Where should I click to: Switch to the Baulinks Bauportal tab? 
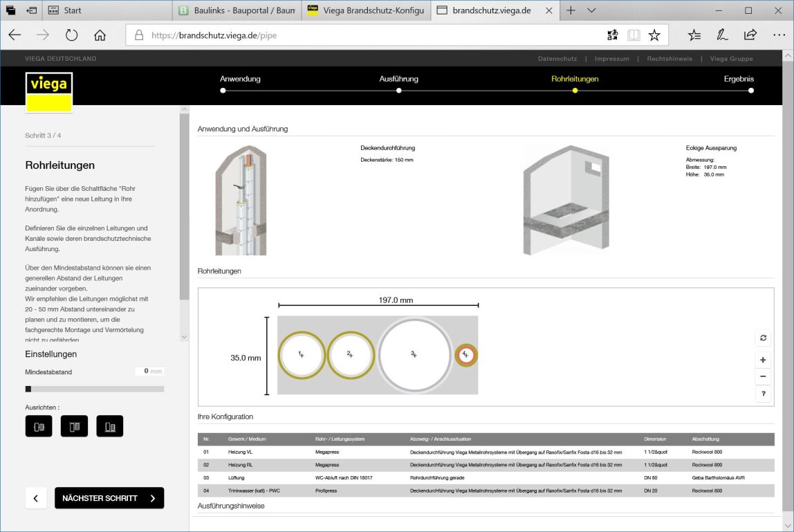pyautogui.click(x=237, y=10)
